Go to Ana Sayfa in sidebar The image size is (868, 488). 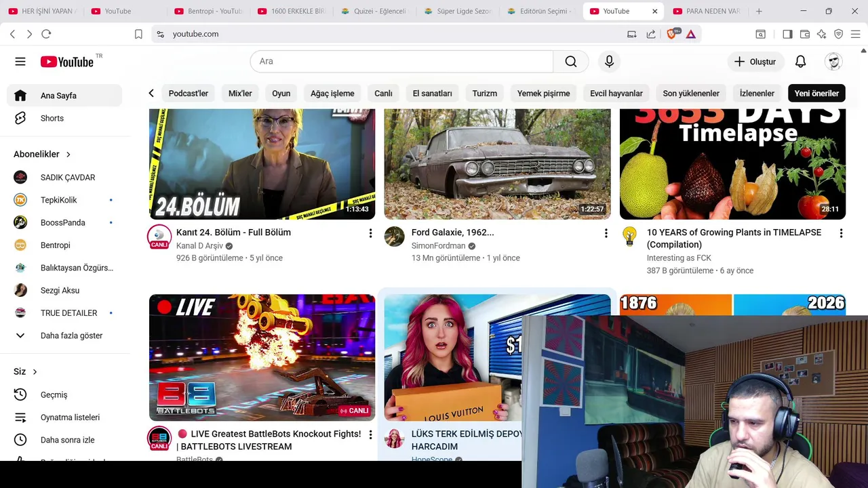pyautogui.click(x=64, y=96)
